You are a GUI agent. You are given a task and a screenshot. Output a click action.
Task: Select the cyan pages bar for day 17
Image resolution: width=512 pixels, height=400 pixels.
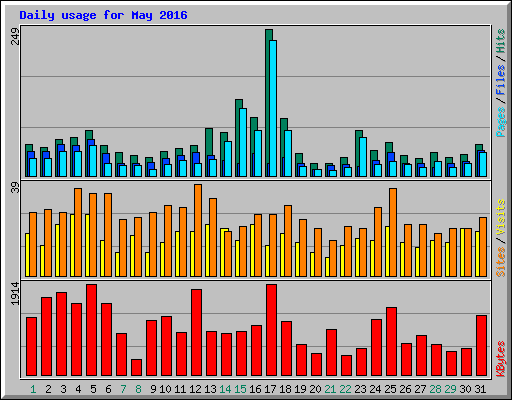coord(273,108)
